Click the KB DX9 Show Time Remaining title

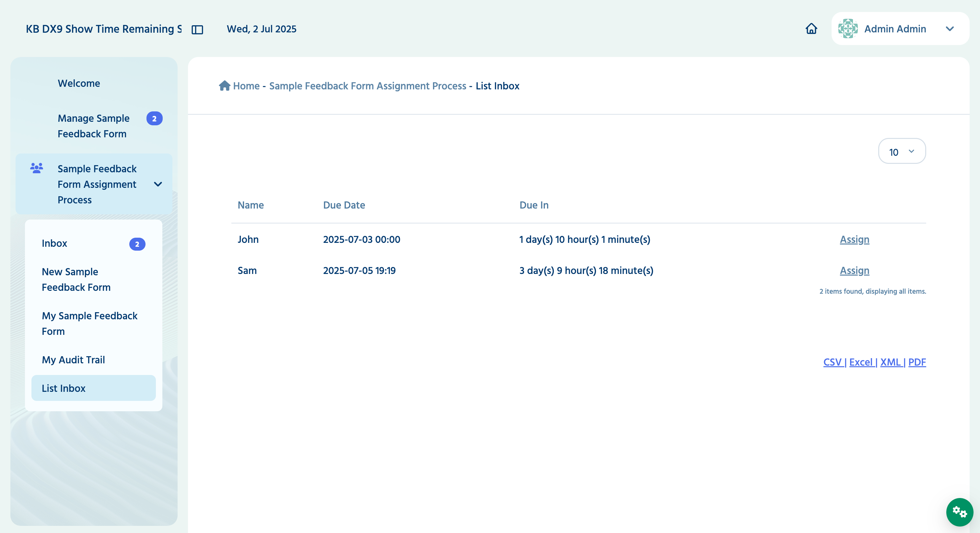click(x=103, y=29)
